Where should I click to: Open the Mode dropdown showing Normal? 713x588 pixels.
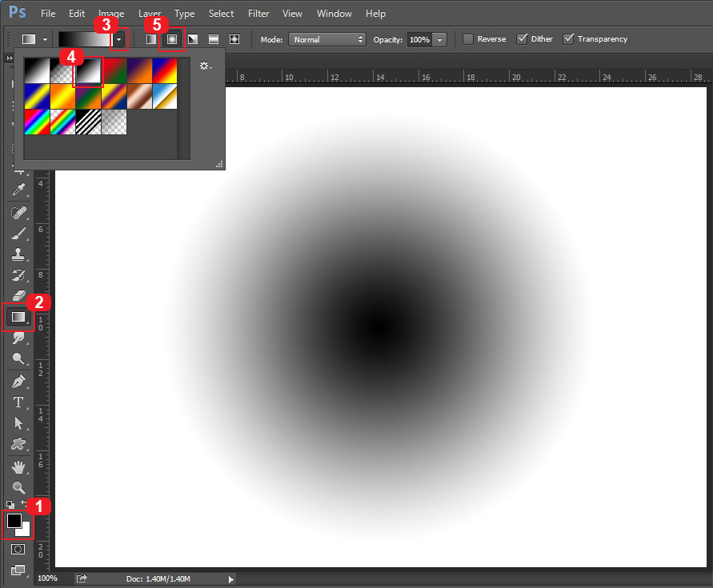click(327, 39)
